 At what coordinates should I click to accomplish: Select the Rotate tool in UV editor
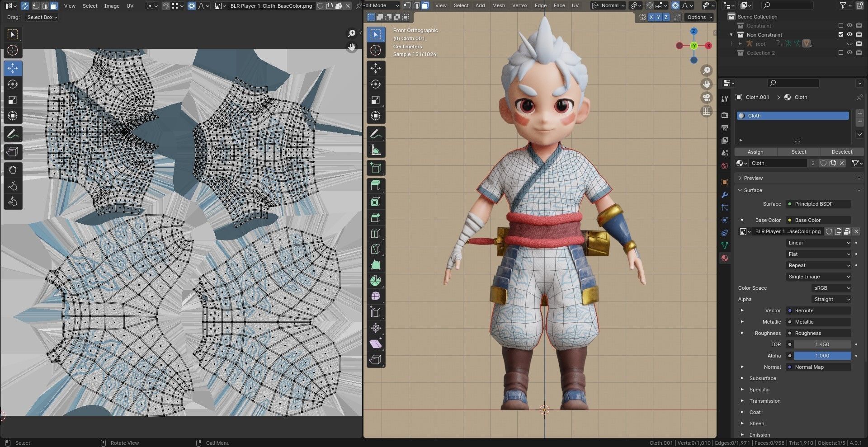click(x=13, y=84)
